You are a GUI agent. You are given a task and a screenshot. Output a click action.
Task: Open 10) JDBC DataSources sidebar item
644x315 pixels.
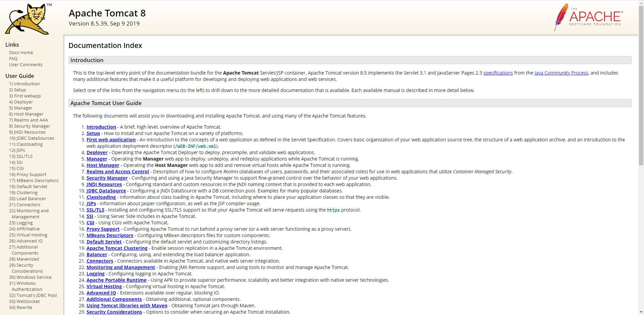[32, 138]
